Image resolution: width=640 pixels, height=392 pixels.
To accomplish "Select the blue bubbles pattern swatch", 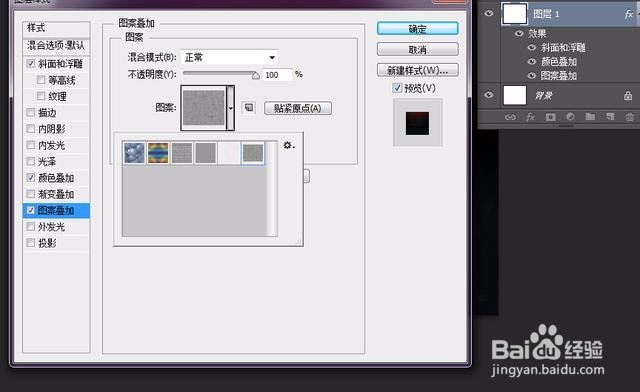I will coord(134,153).
